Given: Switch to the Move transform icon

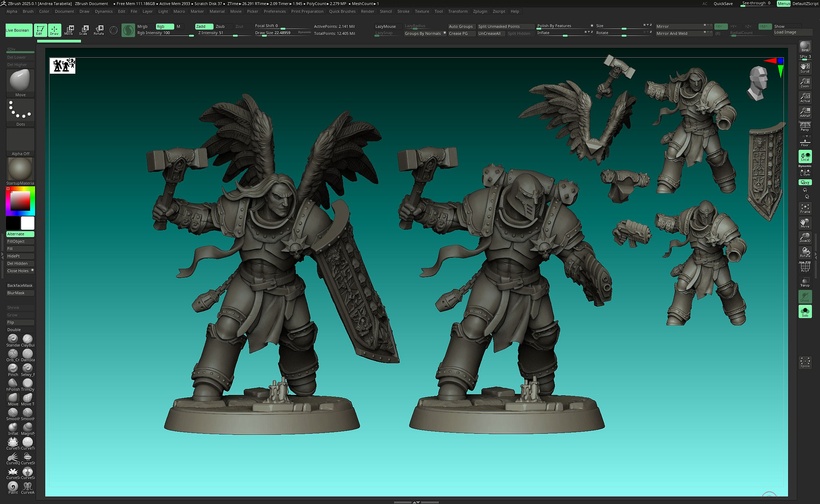Looking at the screenshot, I should [x=69, y=30].
